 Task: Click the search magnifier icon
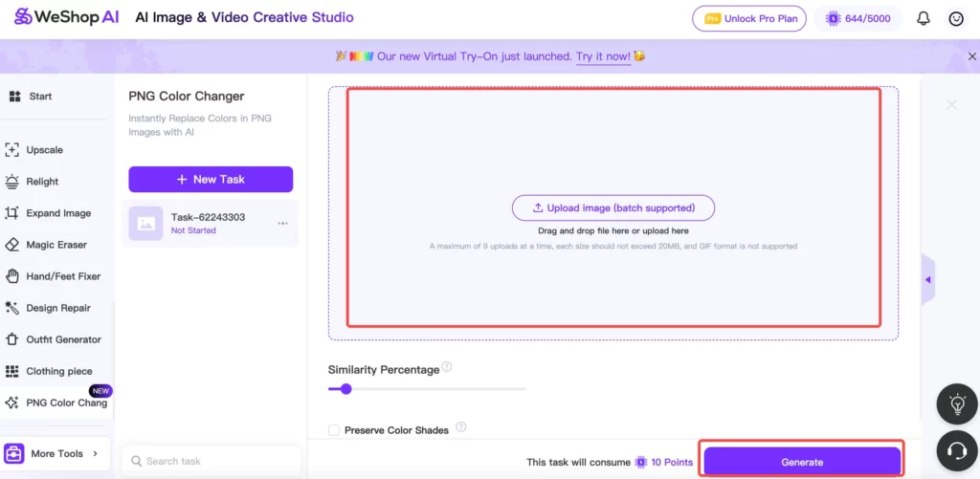coord(136,462)
